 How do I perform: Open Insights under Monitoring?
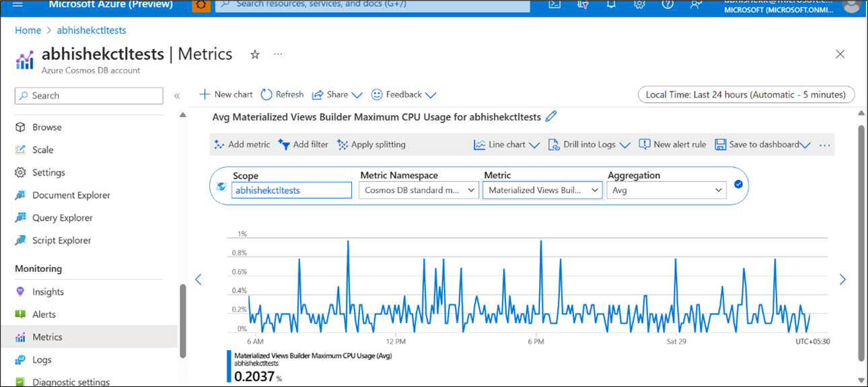[48, 292]
